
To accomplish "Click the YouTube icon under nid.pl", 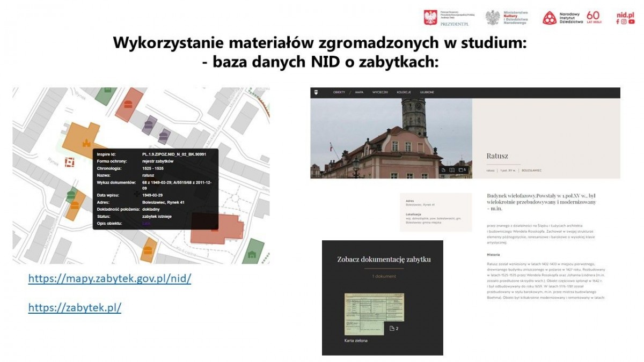I will pyautogui.click(x=632, y=21).
